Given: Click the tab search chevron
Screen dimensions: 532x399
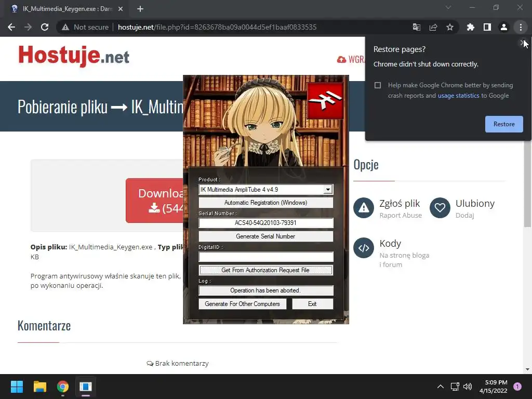Looking at the screenshot, I should pyautogui.click(x=448, y=7).
